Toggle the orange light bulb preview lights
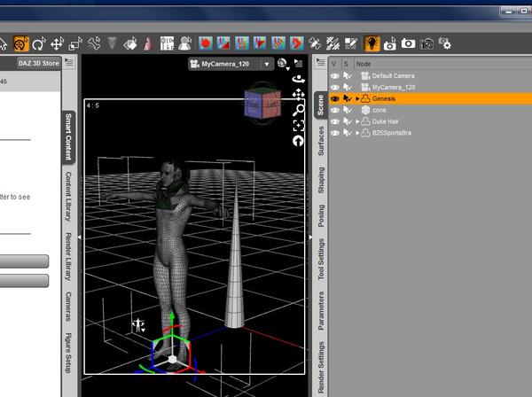This screenshot has width=532, height=397. click(x=372, y=43)
